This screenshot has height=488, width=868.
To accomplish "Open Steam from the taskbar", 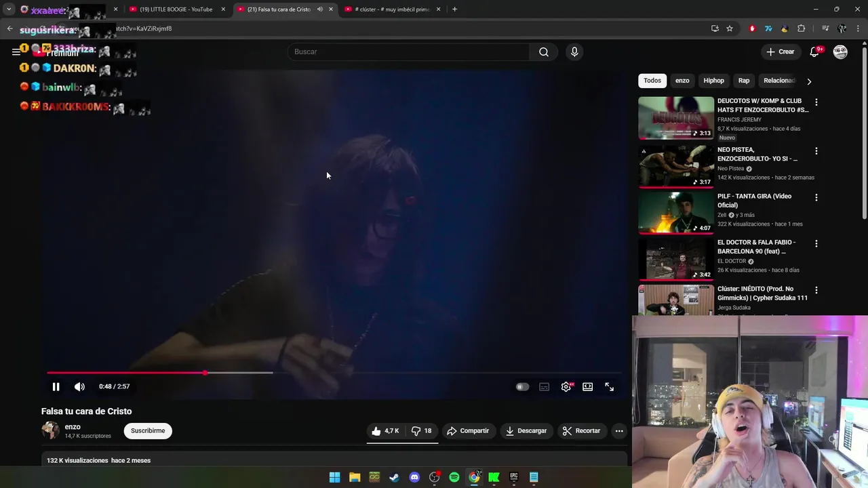I will point(394,477).
